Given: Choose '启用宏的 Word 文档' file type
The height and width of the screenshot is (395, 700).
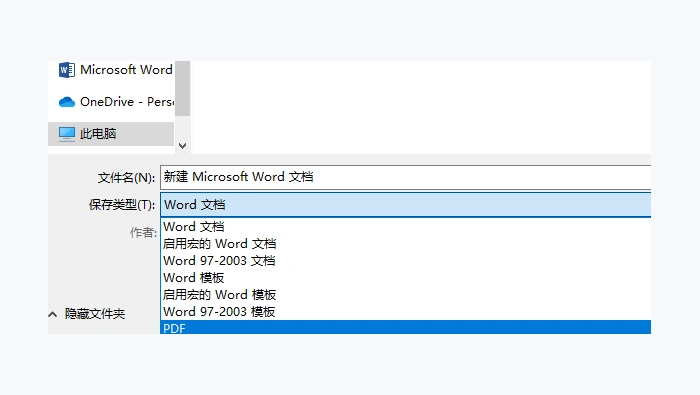Looking at the screenshot, I should click(x=405, y=244).
